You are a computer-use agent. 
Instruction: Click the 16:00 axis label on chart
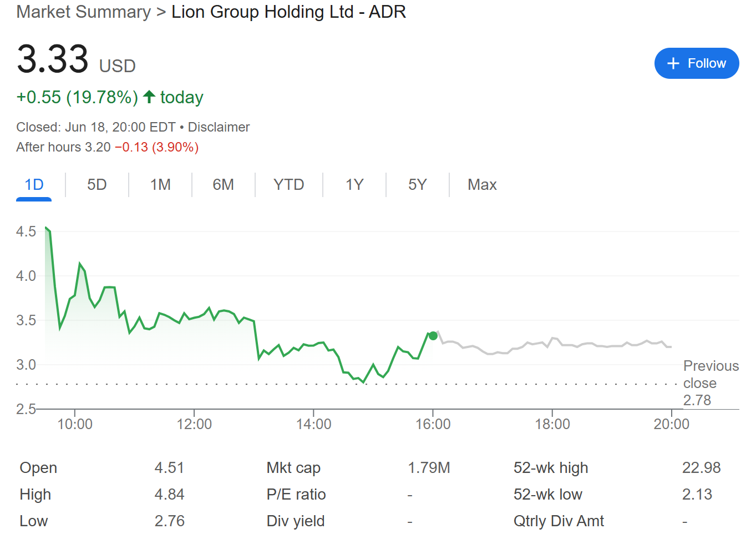[x=433, y=424]
